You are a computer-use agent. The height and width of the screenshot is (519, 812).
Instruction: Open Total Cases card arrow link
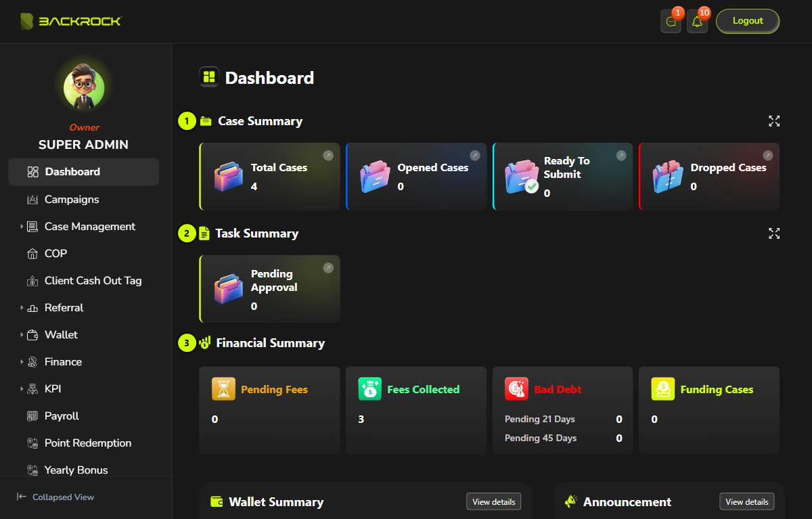point(328,156)
